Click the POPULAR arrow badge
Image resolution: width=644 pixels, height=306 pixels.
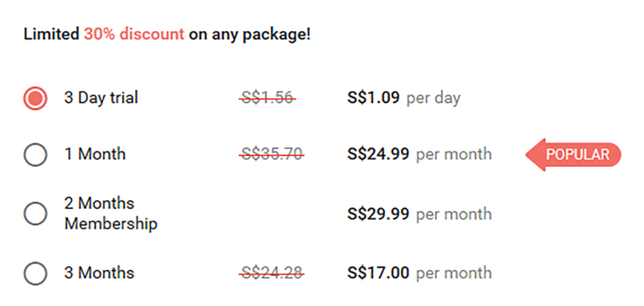click(574, 154)
